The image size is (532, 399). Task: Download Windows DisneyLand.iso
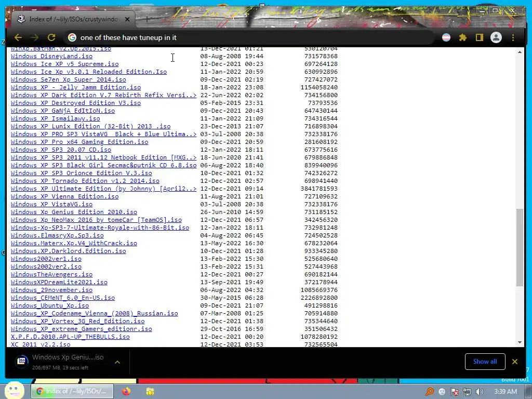[x=51, y=56]
